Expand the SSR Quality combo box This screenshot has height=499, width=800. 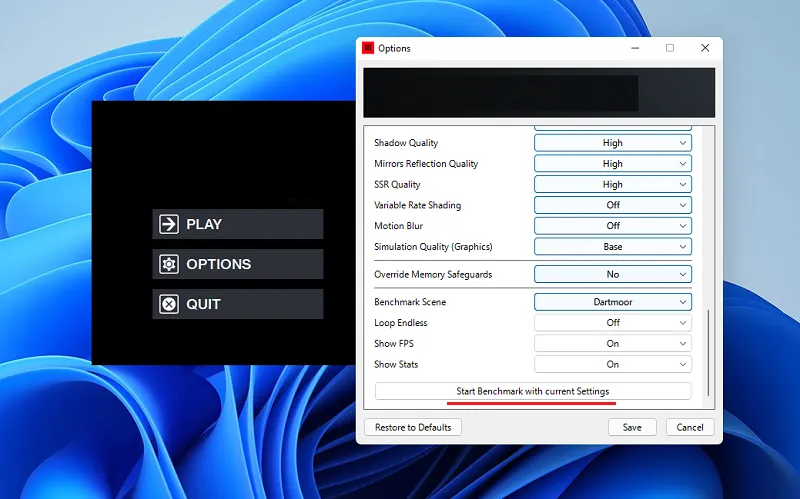[613, 184]
